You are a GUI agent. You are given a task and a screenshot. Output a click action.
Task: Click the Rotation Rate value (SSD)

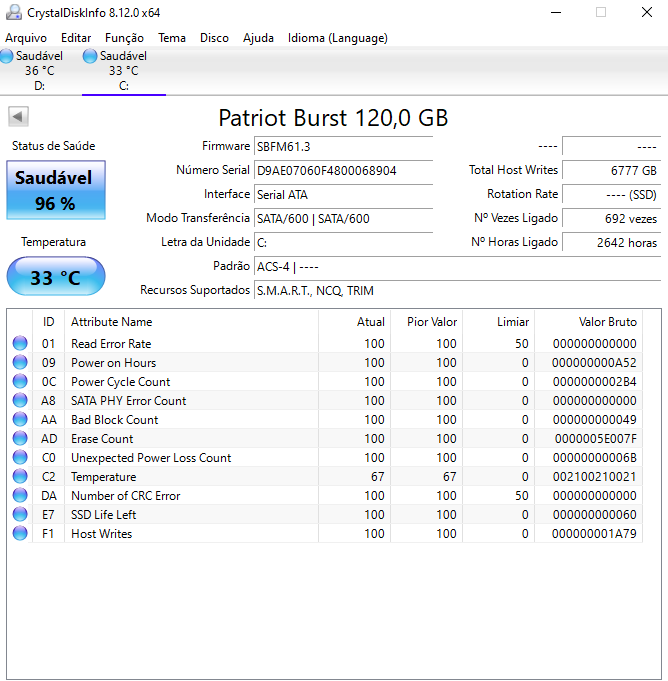point(612,195)
